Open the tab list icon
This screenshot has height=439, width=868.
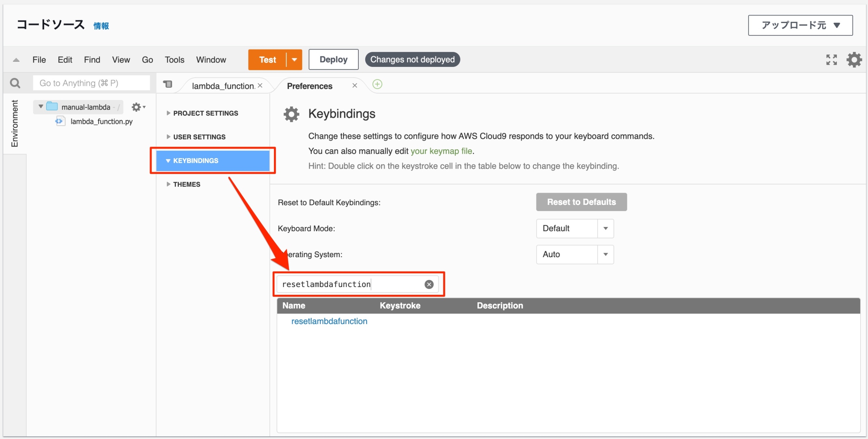click(168, 84)
